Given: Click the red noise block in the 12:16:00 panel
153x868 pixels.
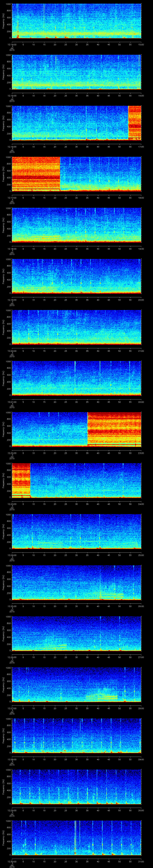Looking at the screenshot, I should coord(135,123).
